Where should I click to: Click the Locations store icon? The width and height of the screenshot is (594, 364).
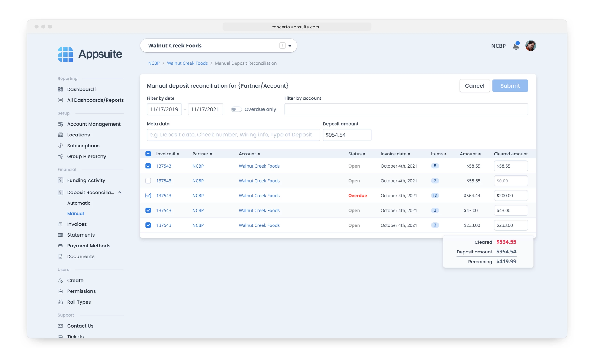[x=61, y=135]
